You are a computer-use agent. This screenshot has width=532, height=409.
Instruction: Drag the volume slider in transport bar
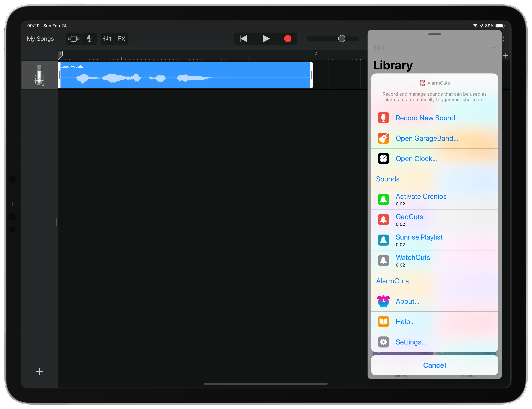click(x=342, y=39)
